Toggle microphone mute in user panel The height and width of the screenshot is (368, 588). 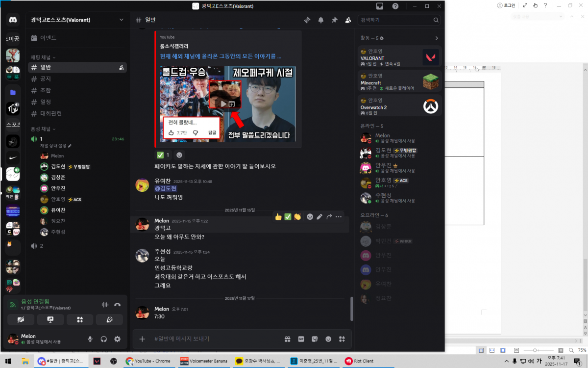(x=90, y=339)
